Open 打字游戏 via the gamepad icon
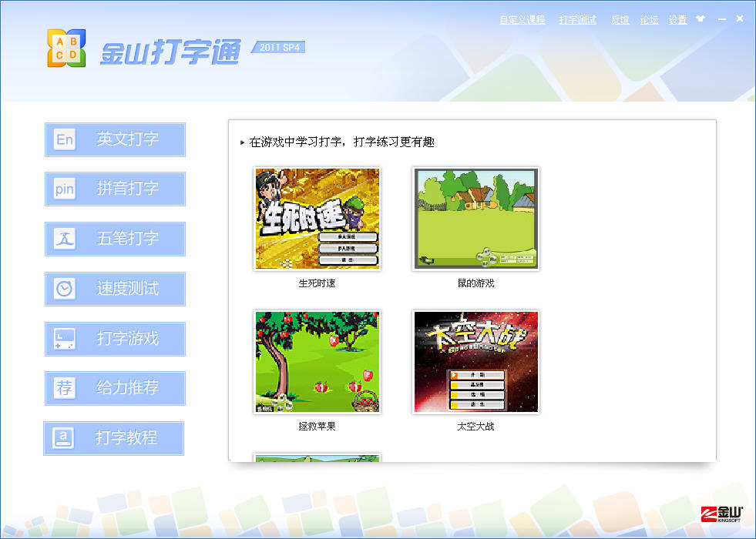 (x=65, y=339)
